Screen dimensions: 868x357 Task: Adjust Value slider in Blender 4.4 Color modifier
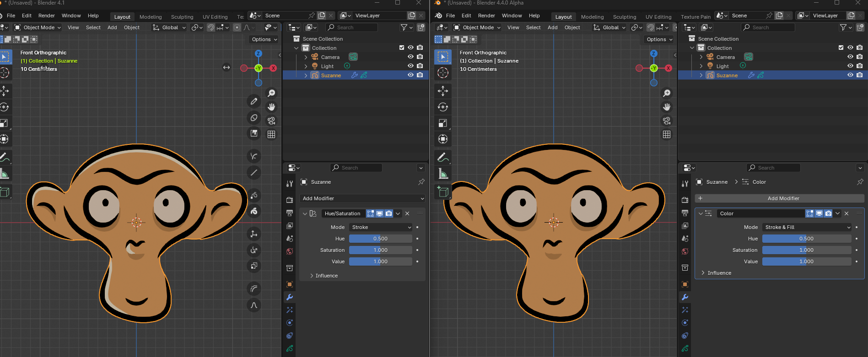[x=807, y=261]
